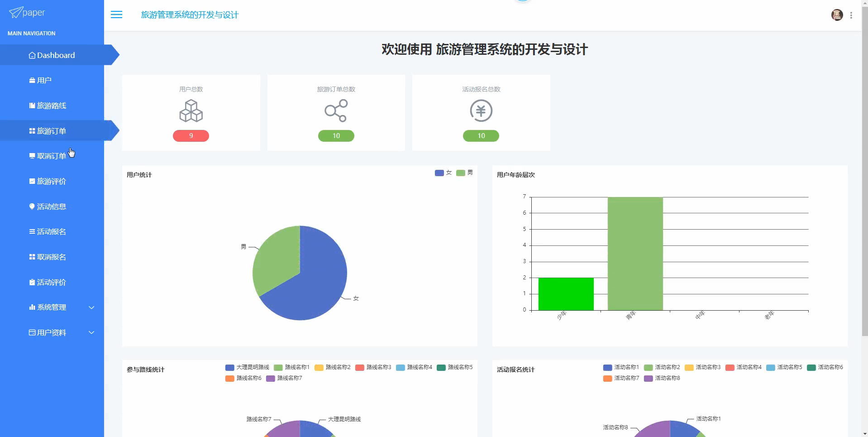Toggle 大理昆明路线 legend item
The image size is (868, 437).
click(x=247, y=367)
